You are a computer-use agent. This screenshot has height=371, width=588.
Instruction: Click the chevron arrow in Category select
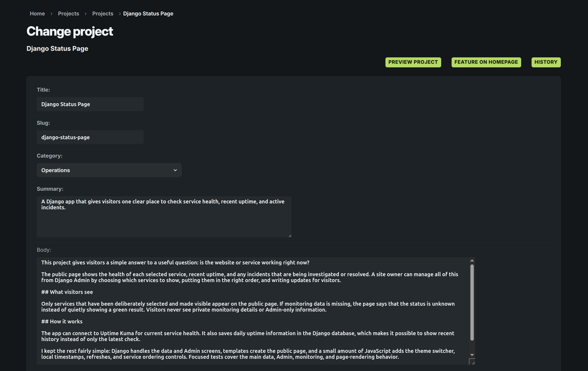coord(175,170)
